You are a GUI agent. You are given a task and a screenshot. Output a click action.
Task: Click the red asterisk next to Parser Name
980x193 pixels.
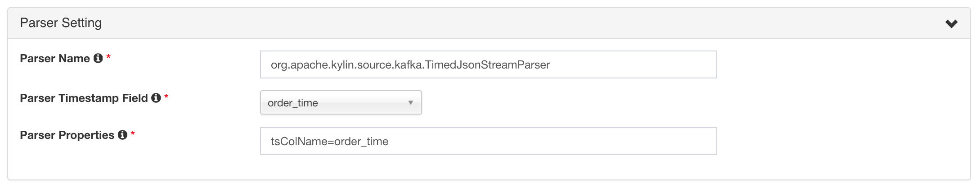pyautogui.click(x=108, y=57)
